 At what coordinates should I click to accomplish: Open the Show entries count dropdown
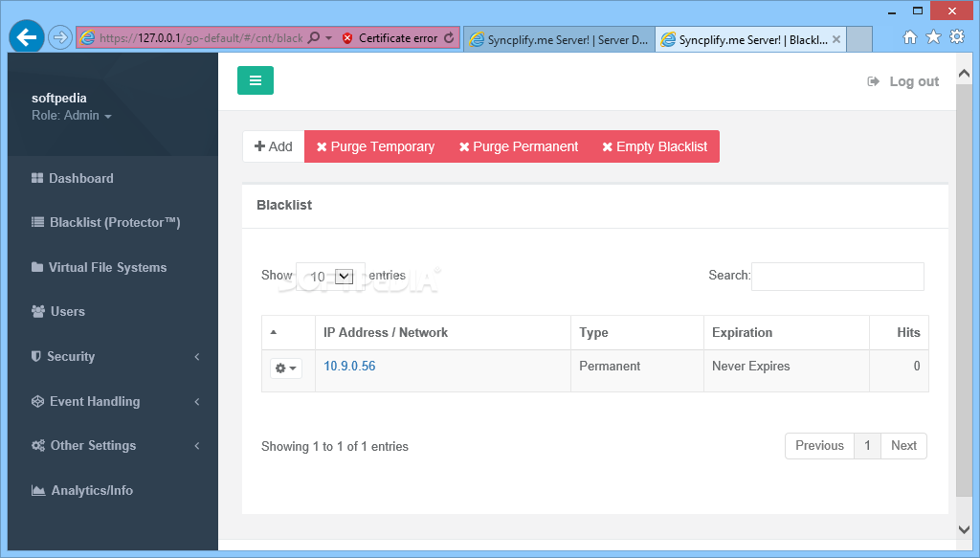click(x=330, y=277)
